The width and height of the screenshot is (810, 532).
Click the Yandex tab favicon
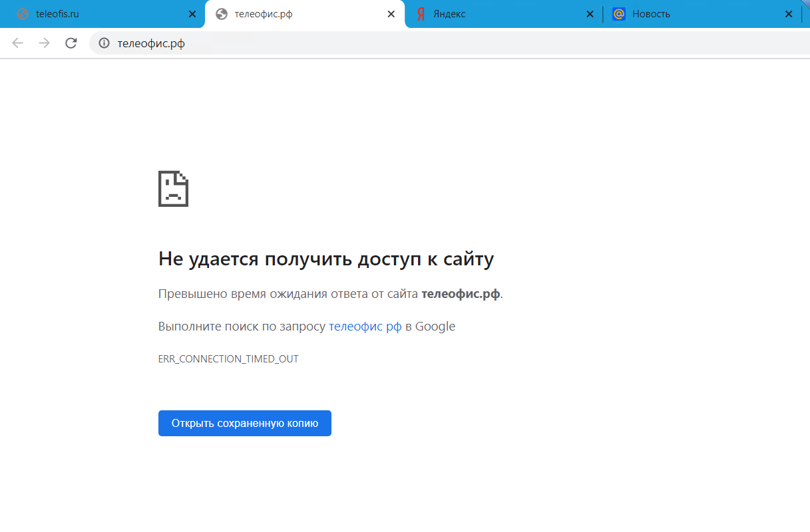[421, 14]
